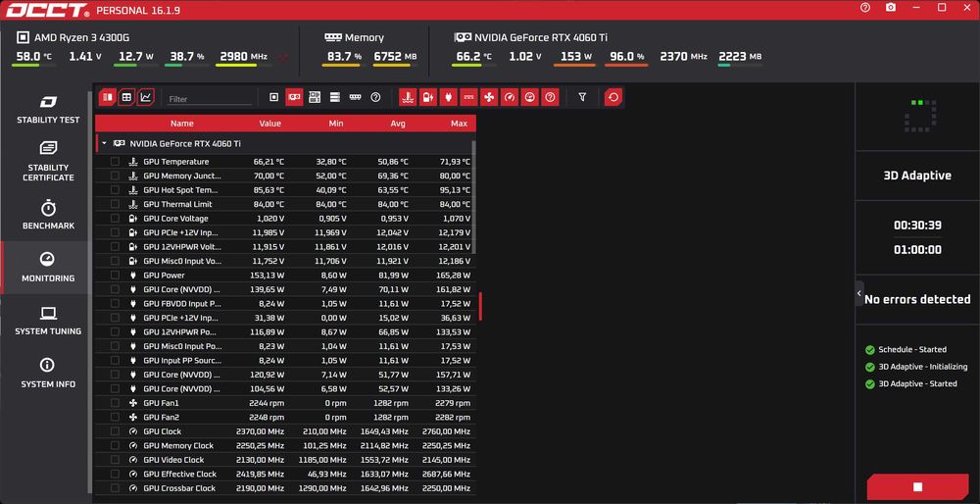Check the GPU Fan2 checkbox
Screen dimensions: 980x504
tap(115, 417)
